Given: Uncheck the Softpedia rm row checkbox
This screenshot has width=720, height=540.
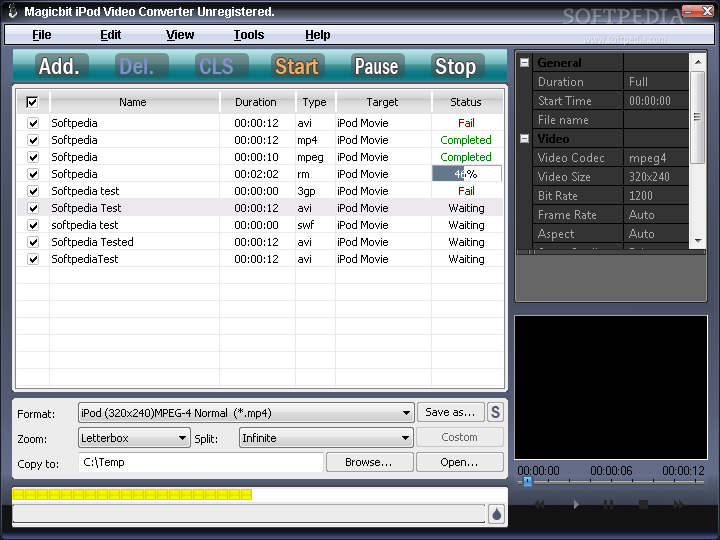Looking at the screenshot, I should 33,174.
